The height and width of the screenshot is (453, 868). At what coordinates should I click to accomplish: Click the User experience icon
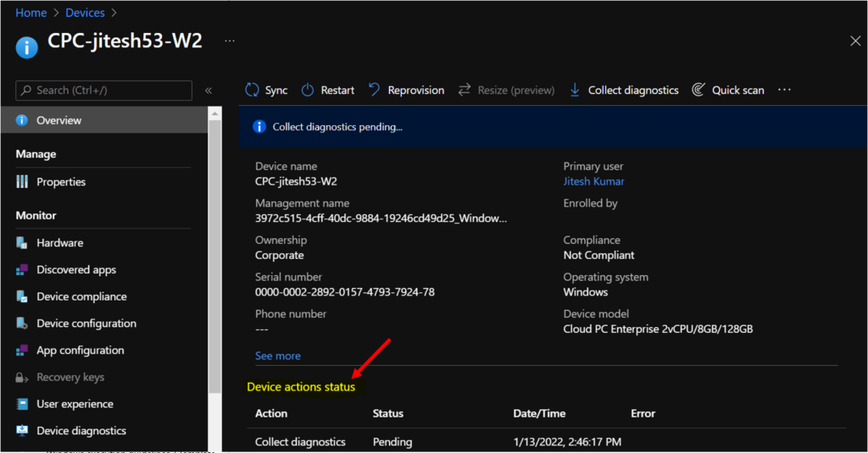point(22,404)
